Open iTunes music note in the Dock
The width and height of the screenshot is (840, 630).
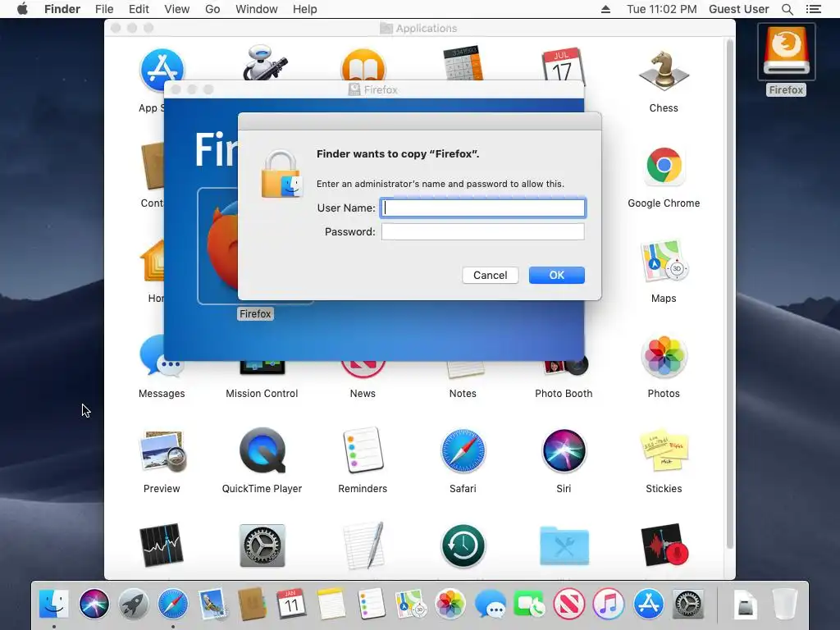click(608, 605)
